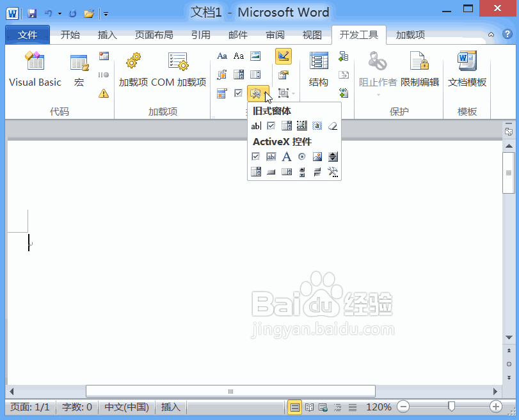Toggle Design Mode button
519x420 pixels.
(x=283, y=56)
